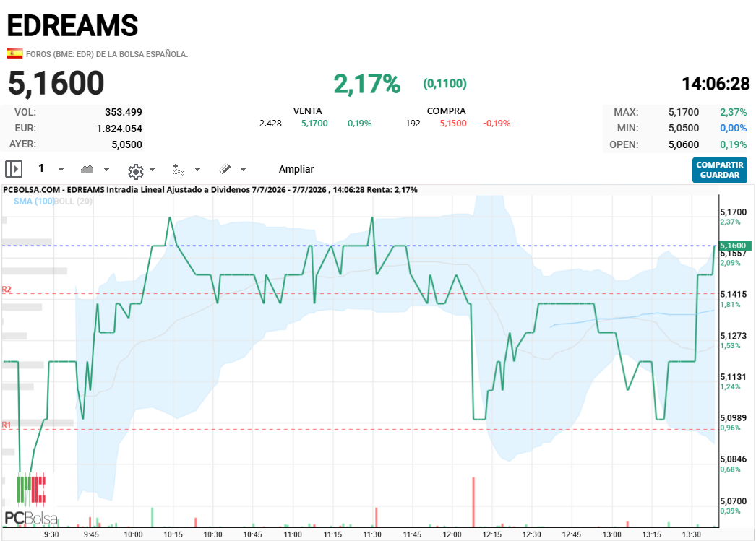Viewport: 756px width, 541px height.
Task: Expand the chart type dropdown arrow
Action: coord(106,170)
